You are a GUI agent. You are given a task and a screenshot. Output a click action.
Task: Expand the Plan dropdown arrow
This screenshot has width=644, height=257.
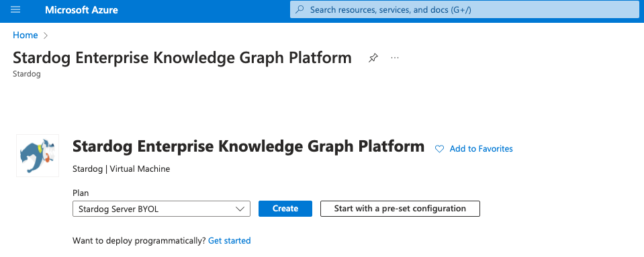coord(240,209)
